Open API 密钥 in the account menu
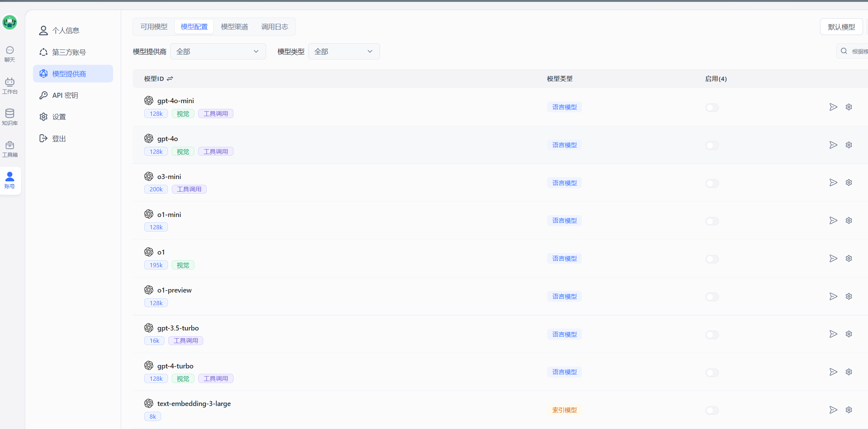This screenshot has height=429, width=868. point(73,95)
